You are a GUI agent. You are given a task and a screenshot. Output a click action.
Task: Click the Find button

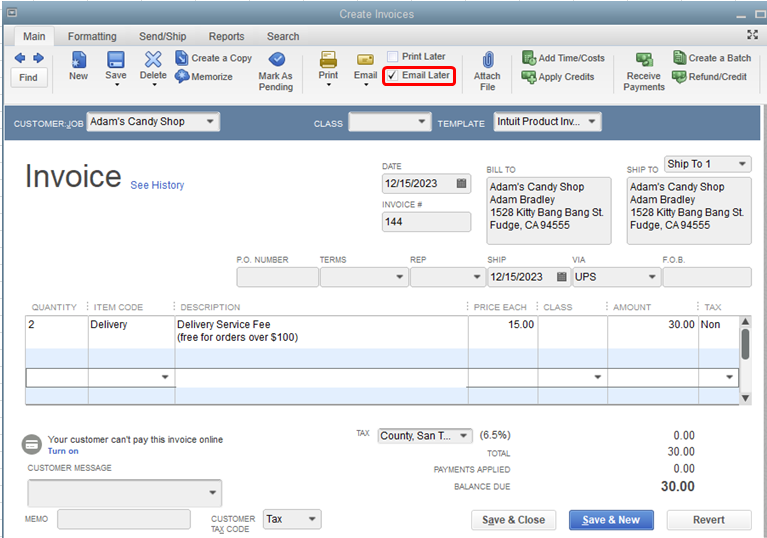pos(28,77)
